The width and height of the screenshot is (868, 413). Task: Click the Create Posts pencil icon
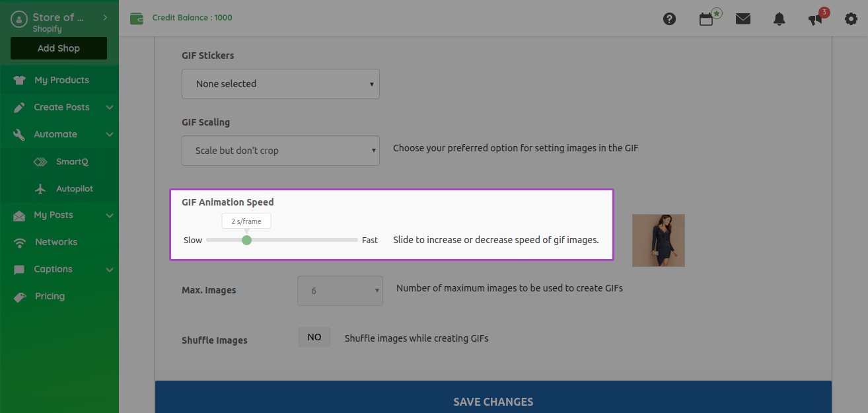18,106
